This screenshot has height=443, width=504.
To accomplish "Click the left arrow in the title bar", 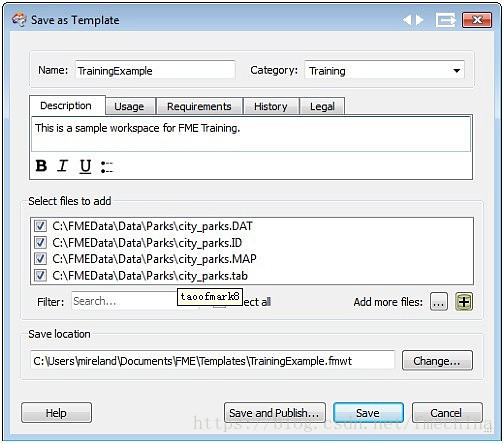I will [407, 20].
